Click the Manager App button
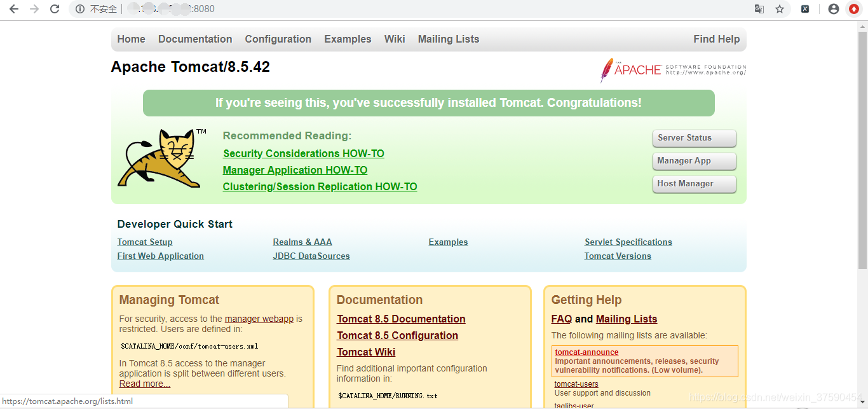 point(694,161)
